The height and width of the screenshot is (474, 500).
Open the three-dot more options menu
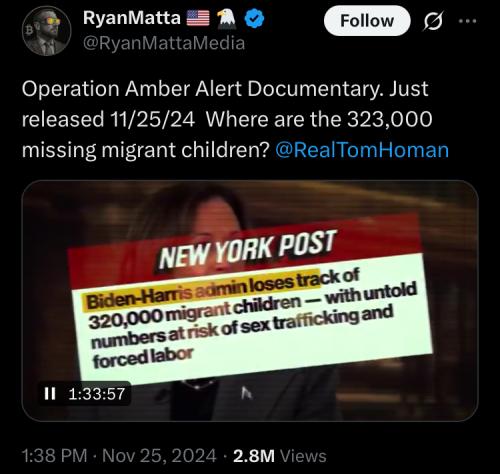467,21
